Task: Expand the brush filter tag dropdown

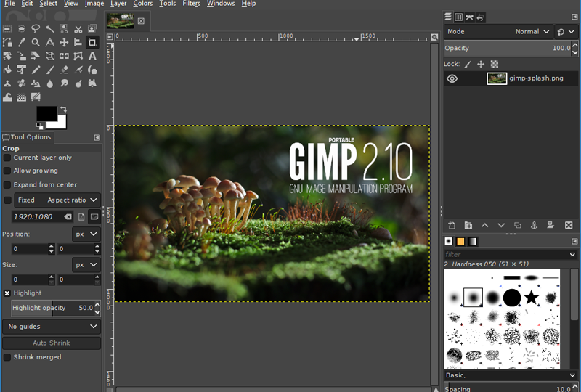Action: [572, 255]
